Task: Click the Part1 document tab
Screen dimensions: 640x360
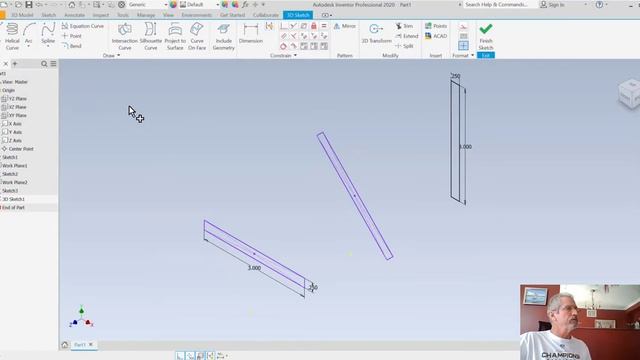Action: pyautogui.click(x=80, y=345)
